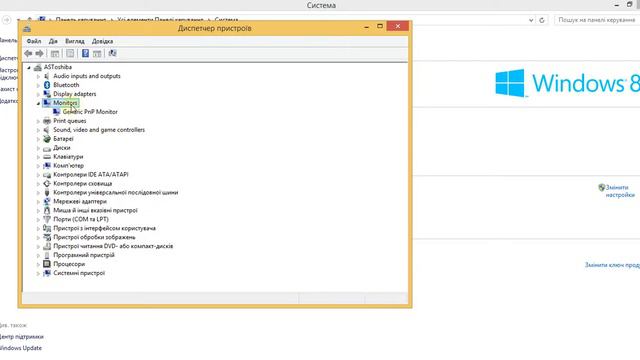Open the Файл menu
Screen dimensions: 640x360
click(x=34, y=41)
